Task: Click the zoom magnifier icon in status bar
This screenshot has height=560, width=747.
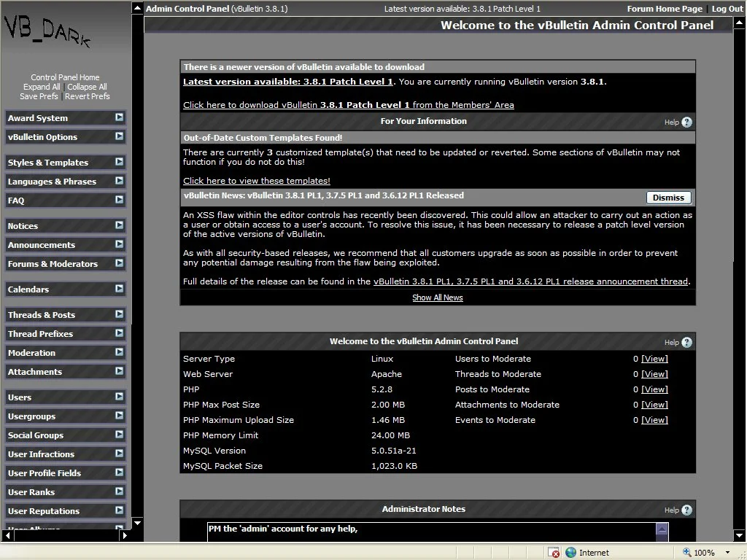Action: click(687, 553)
